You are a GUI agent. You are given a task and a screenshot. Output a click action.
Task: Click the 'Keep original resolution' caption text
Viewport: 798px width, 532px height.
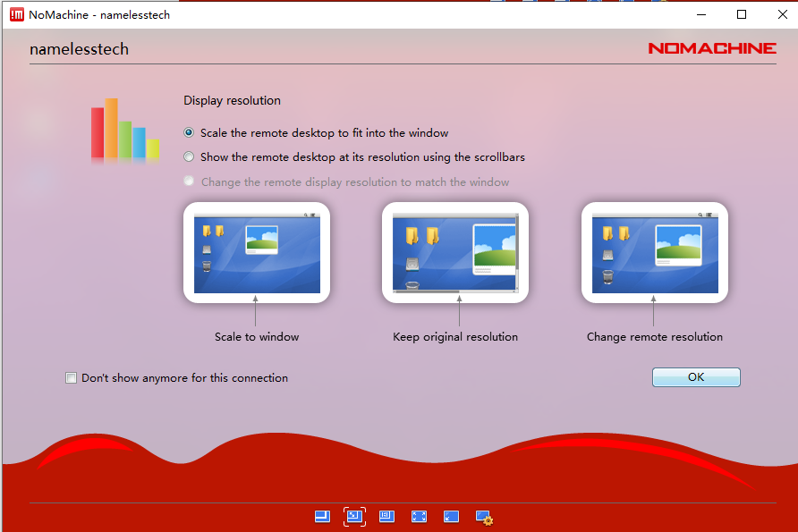point(455,337)
